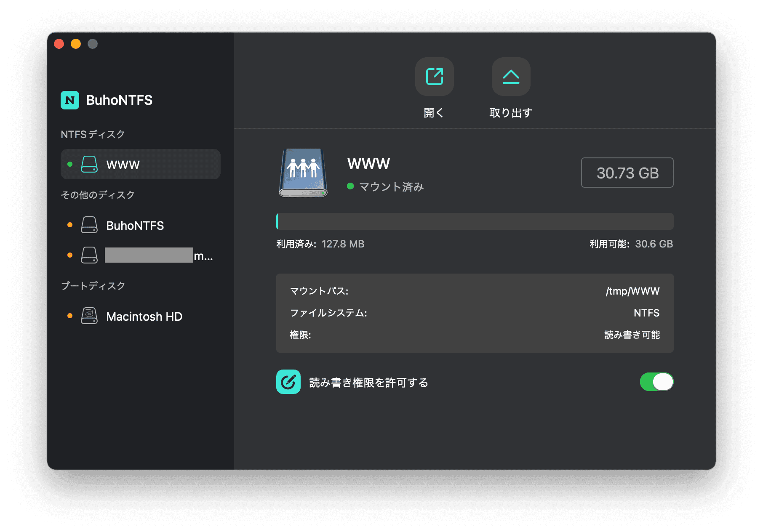Click the NTFS file system value

(646, 313)
